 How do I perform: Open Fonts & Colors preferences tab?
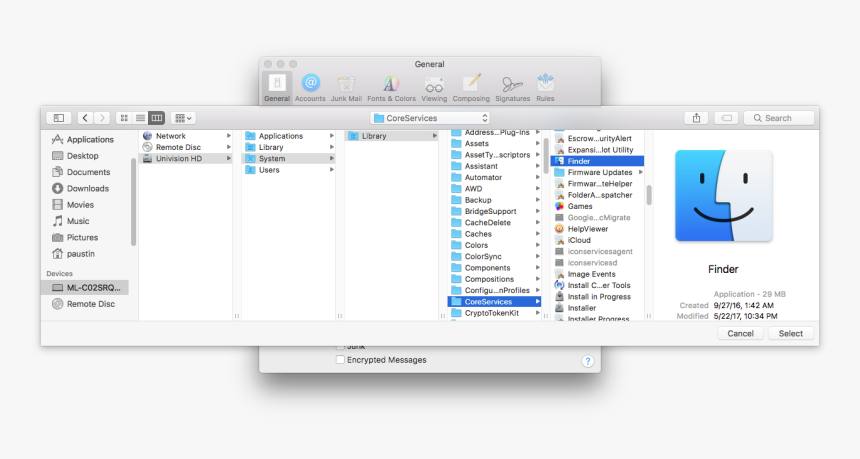pyautogui.click(x=391, y=88)
